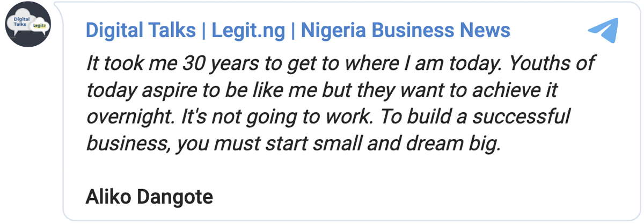Click the "Aliko Dangote" author name

click(149, 197)
